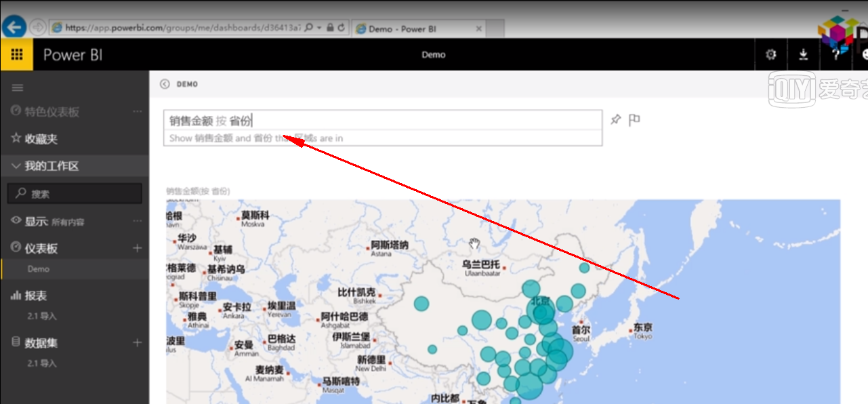The width and height of the screenshot is (868, 404).
Task: Open Power BI settings gear icon
Action: pyautogui.click(x=770, y=55)
